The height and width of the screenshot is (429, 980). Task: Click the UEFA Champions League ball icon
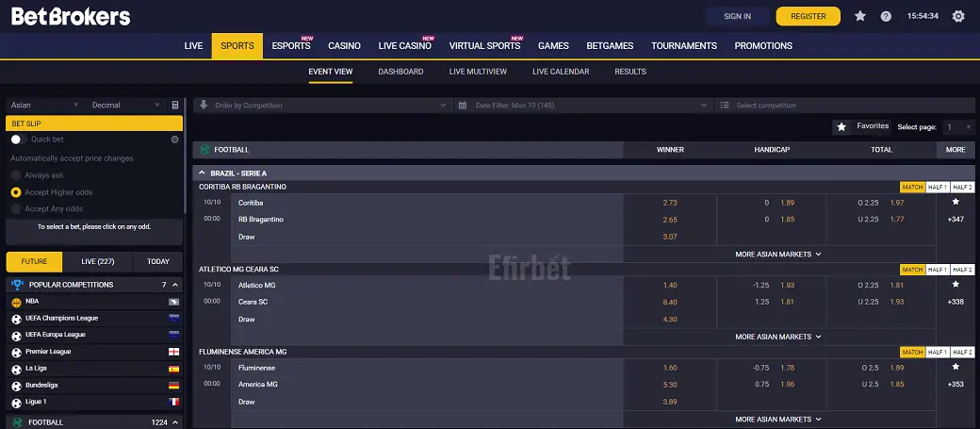(17, 319)
